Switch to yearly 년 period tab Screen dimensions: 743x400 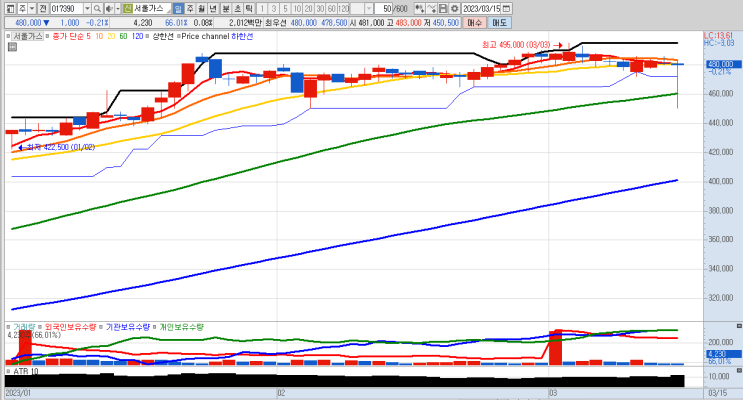pos(213,9)
